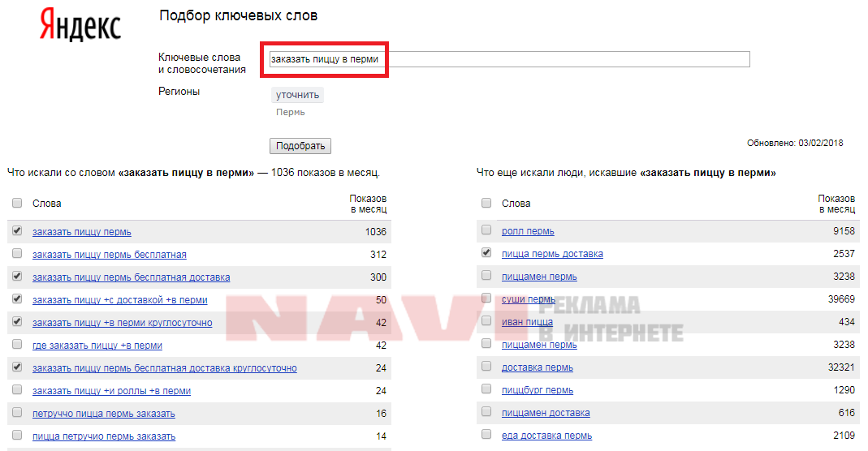Open the еда доставка пермь link
Image resolution: width=868 pixels, height=451 pixels.
(546, 436)
